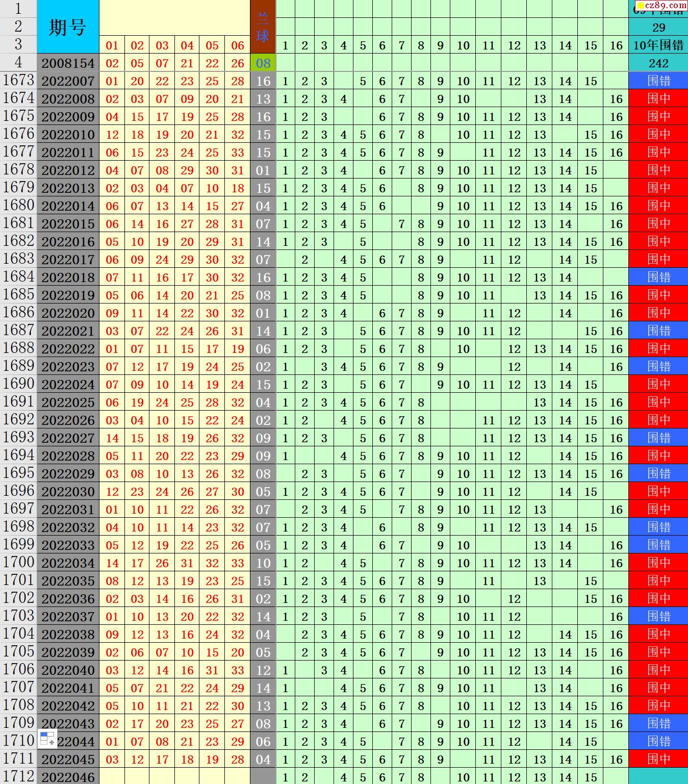Select the issue cell 2022046

click(x=68, y=777)
